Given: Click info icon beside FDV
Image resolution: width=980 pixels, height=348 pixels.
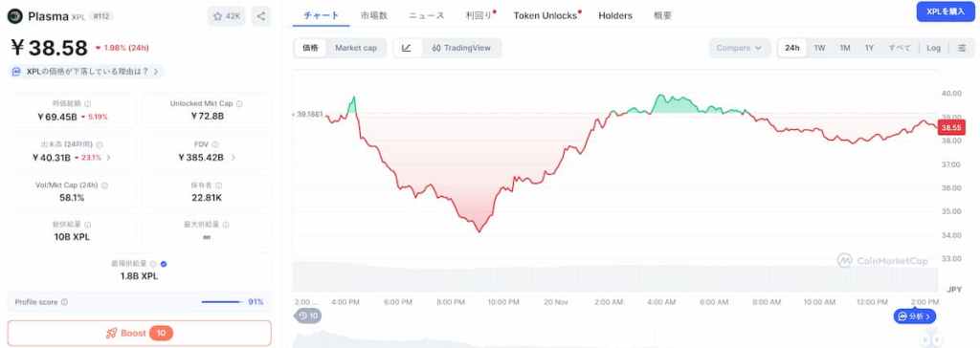Looking at the screenshot, I should click(x=215, y=144).
